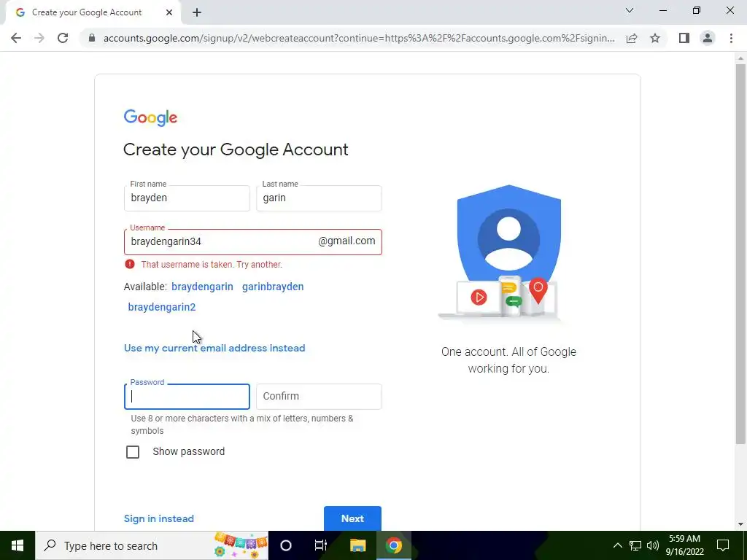Click the Create your Google Account heading

click(236, 149)
